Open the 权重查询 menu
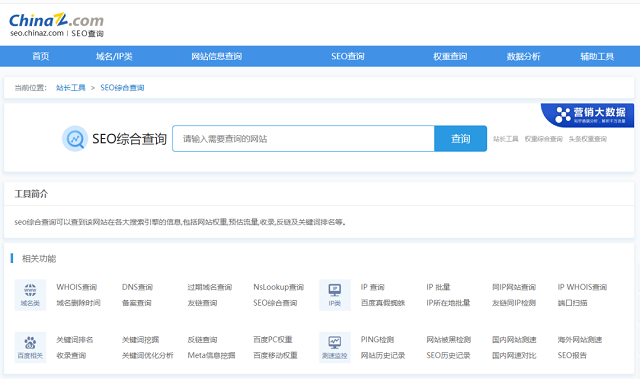 [450, 56]
